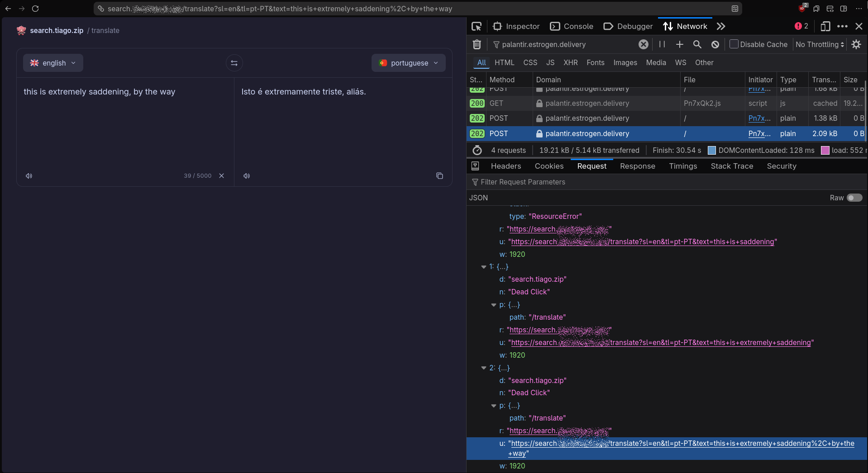868x473 pixels.
Task: Play audio of the source text
Action: (x=29, y=176)
